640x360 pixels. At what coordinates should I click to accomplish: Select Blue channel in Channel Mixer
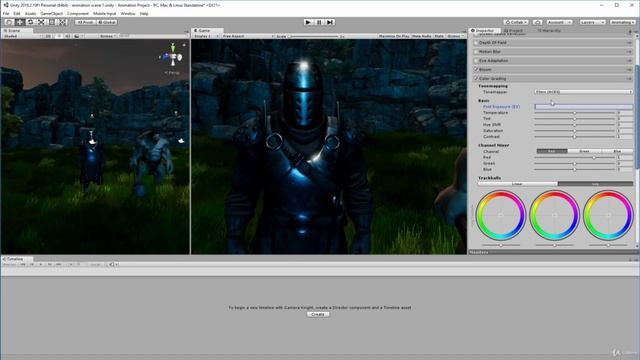[617, 151]
